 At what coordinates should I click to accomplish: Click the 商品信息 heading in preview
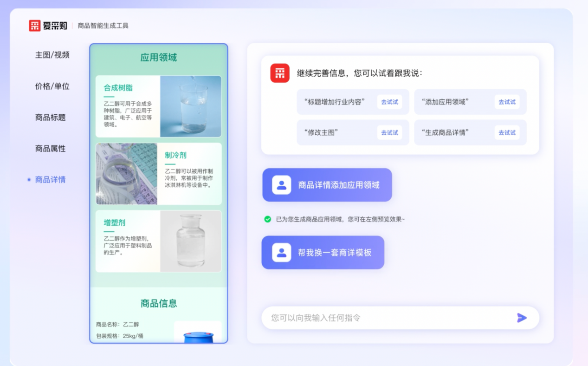159,304
